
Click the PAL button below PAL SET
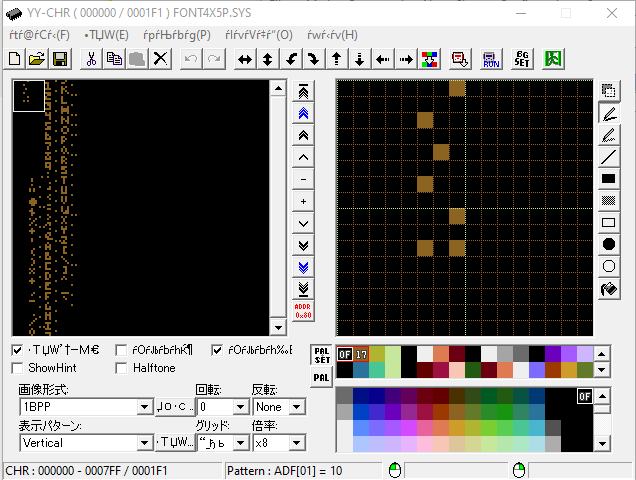pos(322,377)
